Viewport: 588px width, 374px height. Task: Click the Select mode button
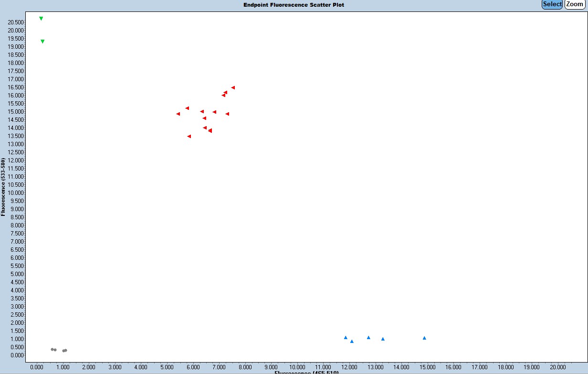[552, 4]
